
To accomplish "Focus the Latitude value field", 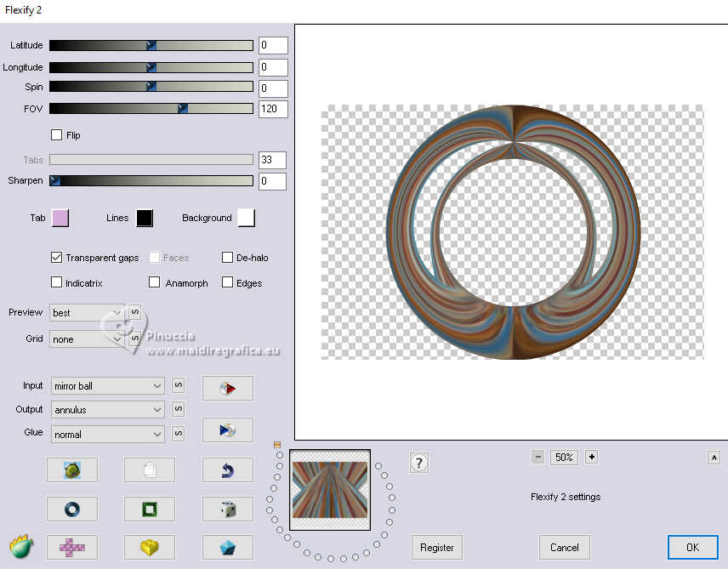I will [x=273, y=45].
